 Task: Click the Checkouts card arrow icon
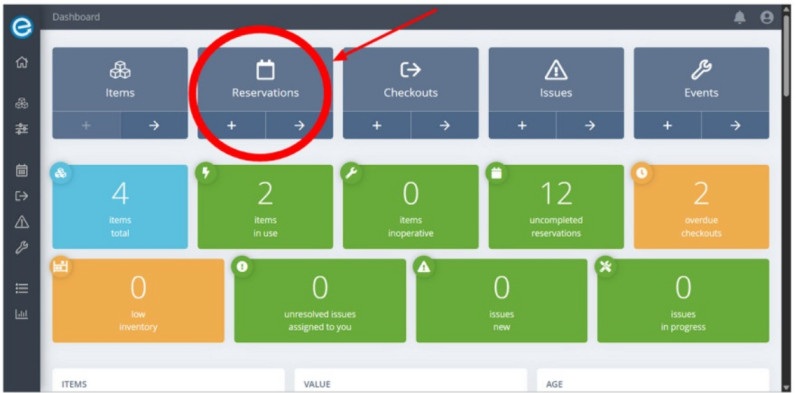coord(410,70)
